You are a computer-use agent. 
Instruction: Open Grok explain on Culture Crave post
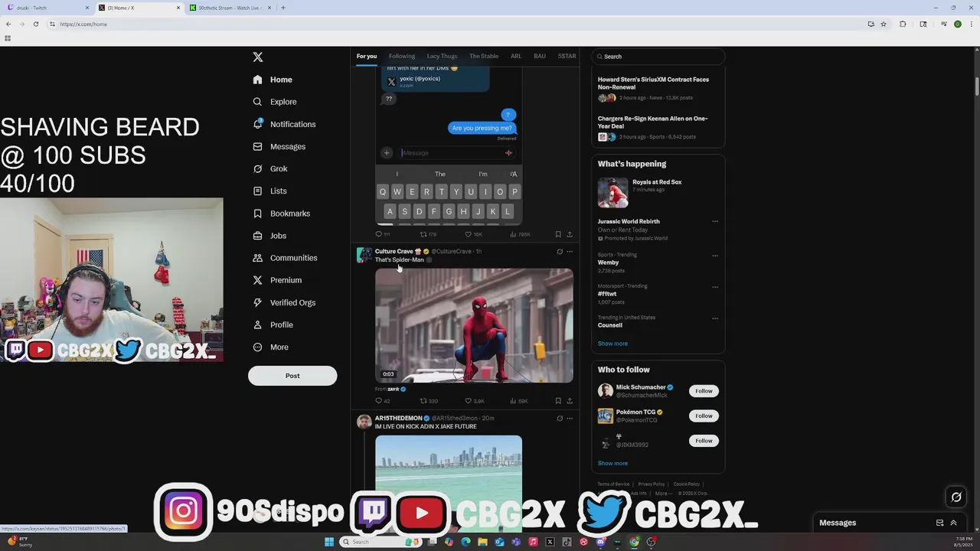(x=560, y=252)
